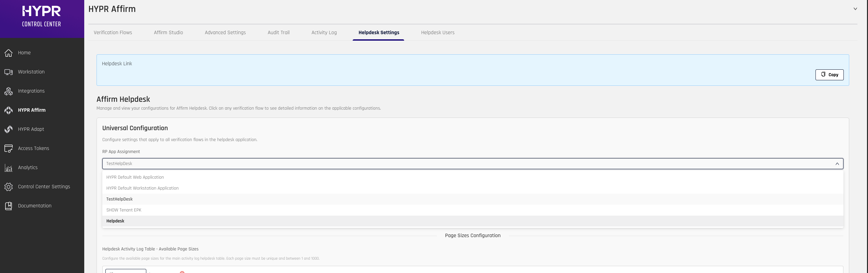Pick the TestHelpDesk option in list

coord(473,199)
